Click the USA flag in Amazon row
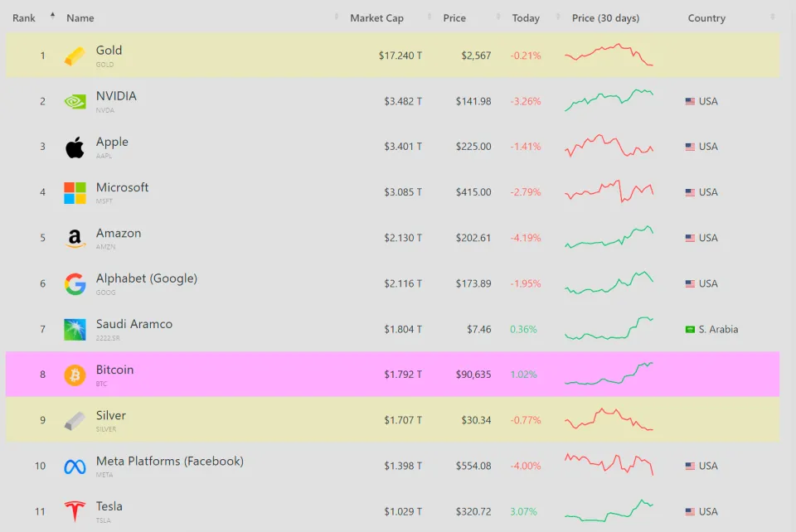 click(x=690, y=238)
